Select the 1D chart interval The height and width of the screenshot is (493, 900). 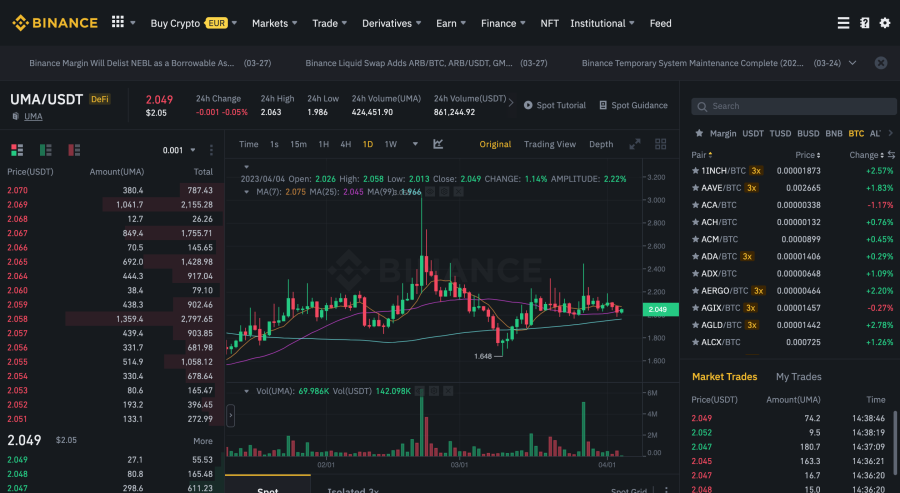click(368, 144)
